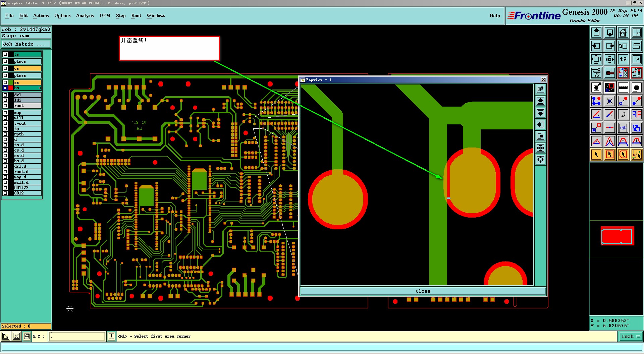Toggle the v-cut layer display checkbox

point(5,123)
